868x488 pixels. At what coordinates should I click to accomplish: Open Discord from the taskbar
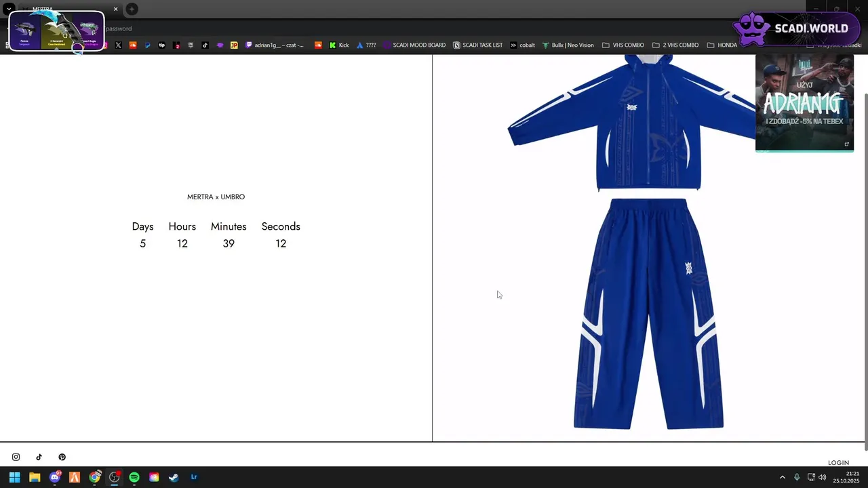[55, 477]
